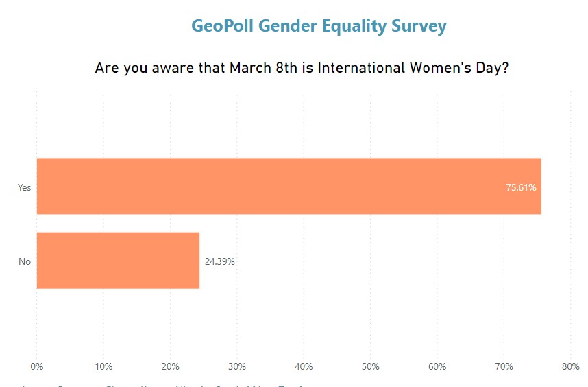Click the 70% axis tick label
Viewport: 588px width, 387px height.
(x=504, y=367)
